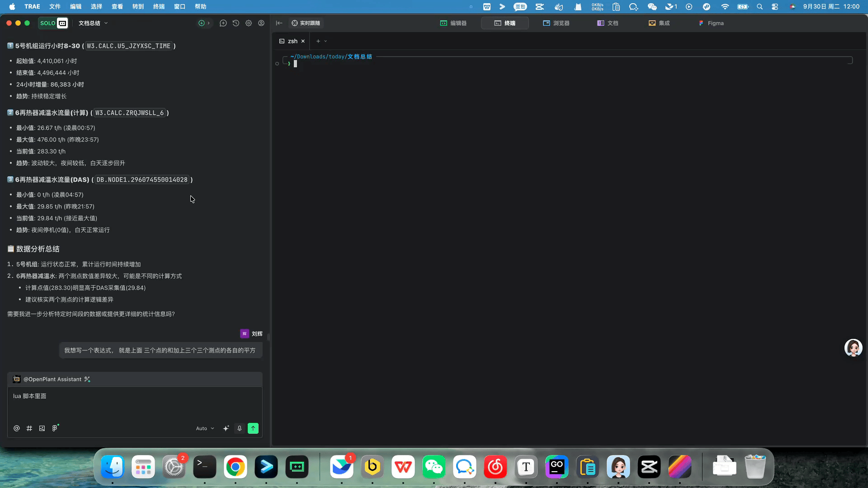Open the Auto model dropdown
868x488 pixels.
[205, 428]
